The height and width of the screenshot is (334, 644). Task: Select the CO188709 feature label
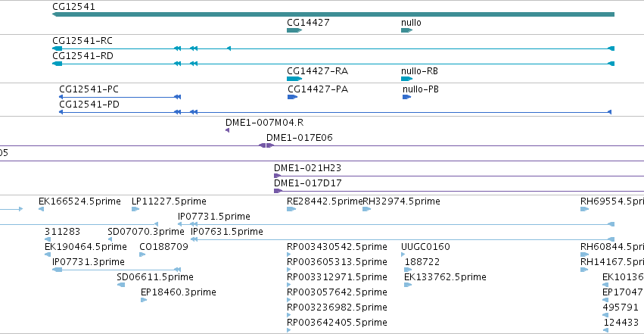click(164, 247)
